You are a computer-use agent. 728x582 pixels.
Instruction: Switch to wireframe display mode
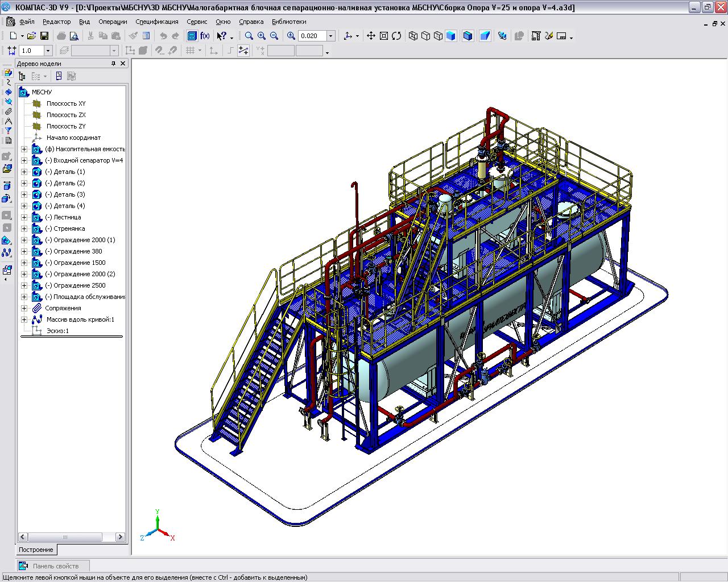pos(413,36)
